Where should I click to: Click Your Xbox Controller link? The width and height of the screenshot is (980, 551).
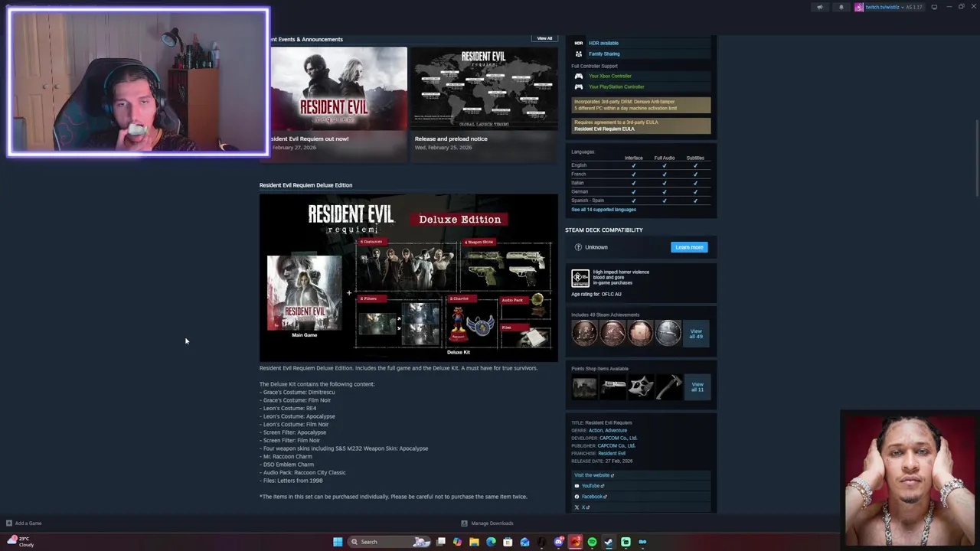[x=610, y=76]
